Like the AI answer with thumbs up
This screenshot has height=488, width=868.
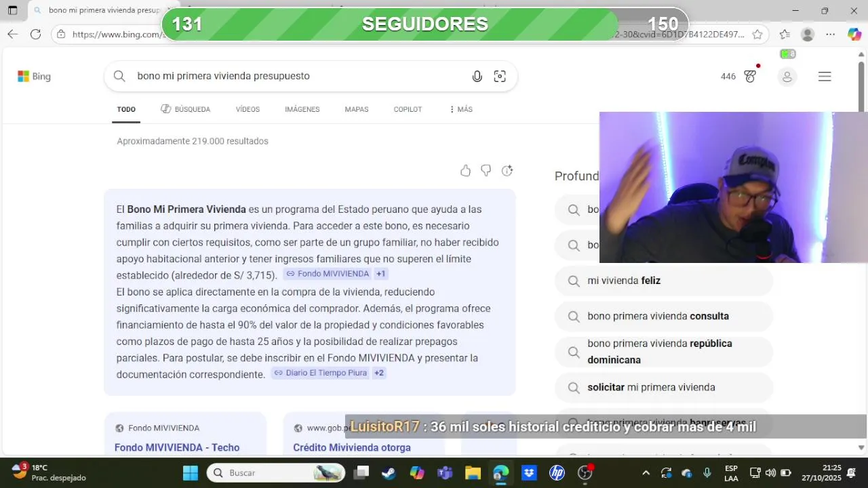(465, 171)
